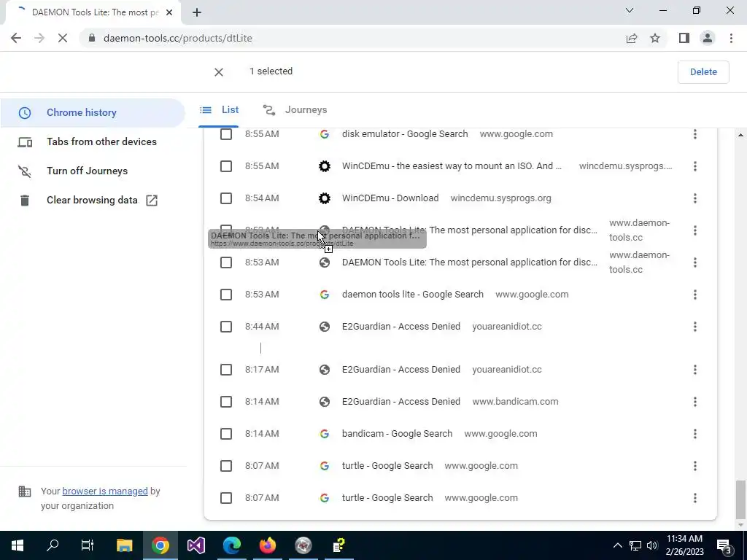This screenshot has height=560, width=747.
Task: Check the WinCDEmu easiest way entry
Action: pos(226,166)
